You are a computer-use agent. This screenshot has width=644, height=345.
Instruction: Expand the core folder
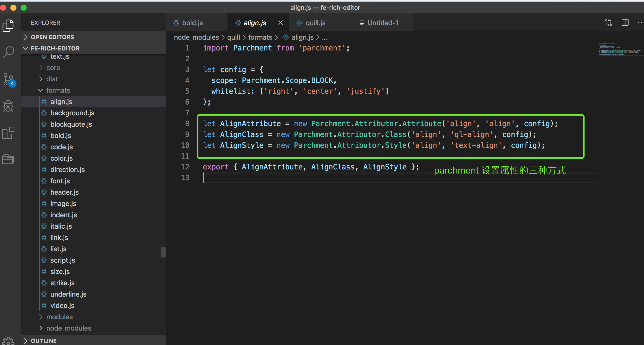click(53, 68)
